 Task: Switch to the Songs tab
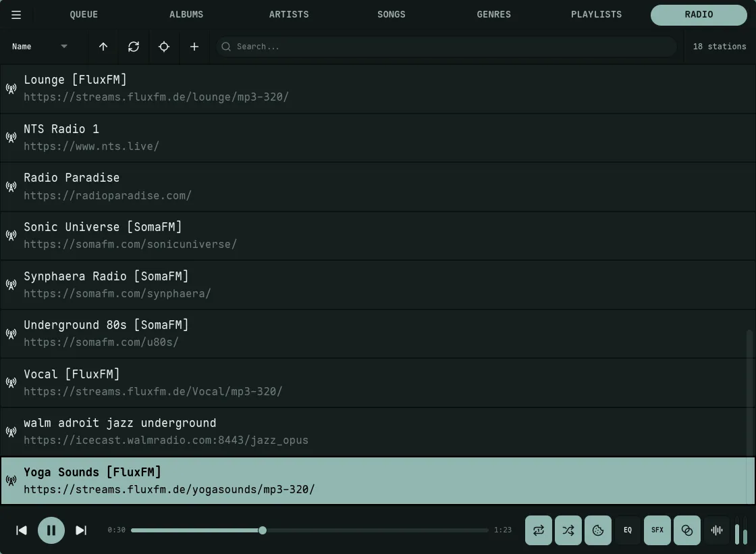click(391, 14)
